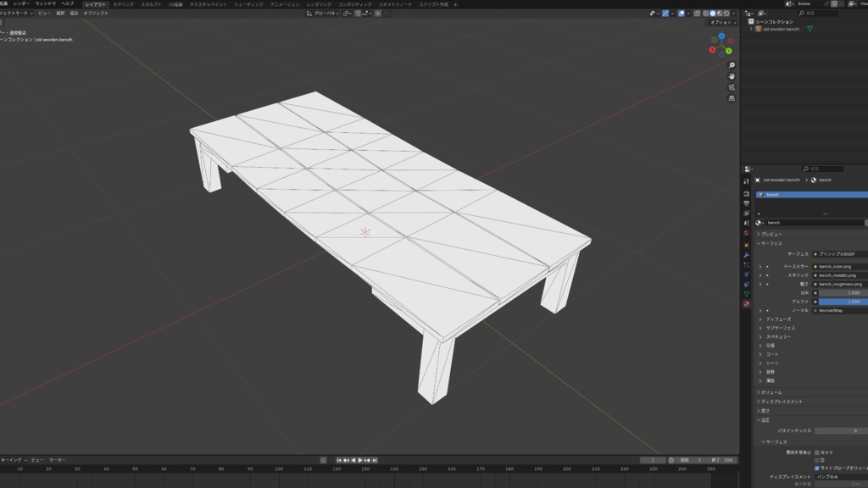Expand the old wooden bench collection
The width and height of the screenshot is (868, 488).
coord(751,29)
